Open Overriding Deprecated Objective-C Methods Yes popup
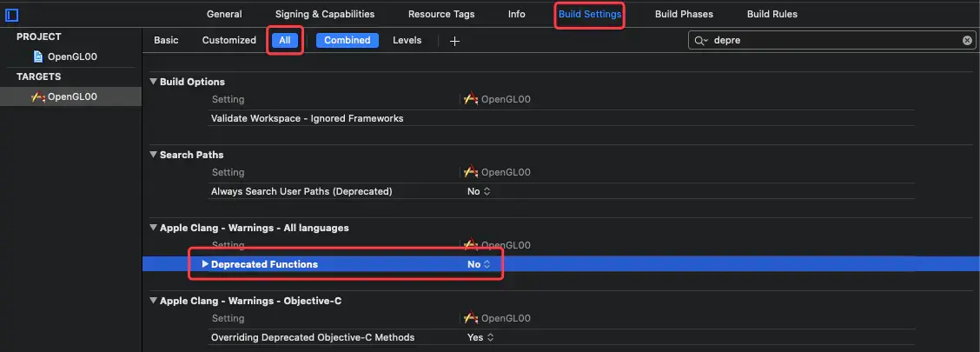The width and height of the screenshot is (980, 352). (x=480, y=337)
